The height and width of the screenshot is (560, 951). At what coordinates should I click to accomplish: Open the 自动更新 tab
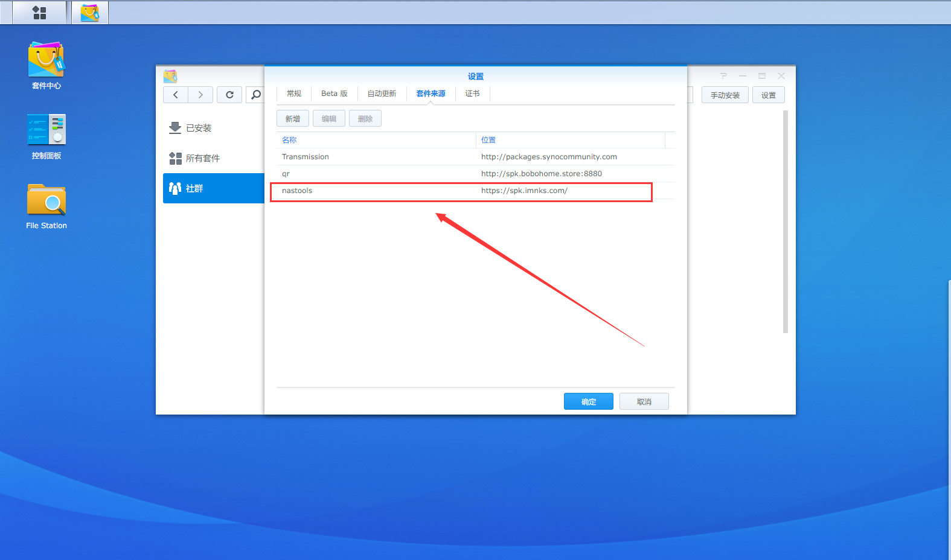pyautogui.click(x=382, y=94)
